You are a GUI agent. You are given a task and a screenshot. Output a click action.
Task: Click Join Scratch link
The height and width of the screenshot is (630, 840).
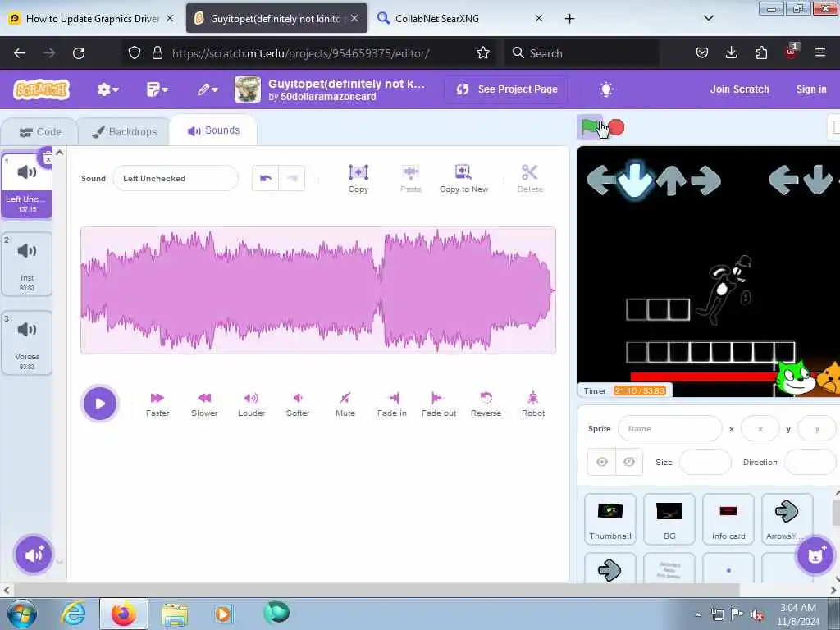pos(739,89)
